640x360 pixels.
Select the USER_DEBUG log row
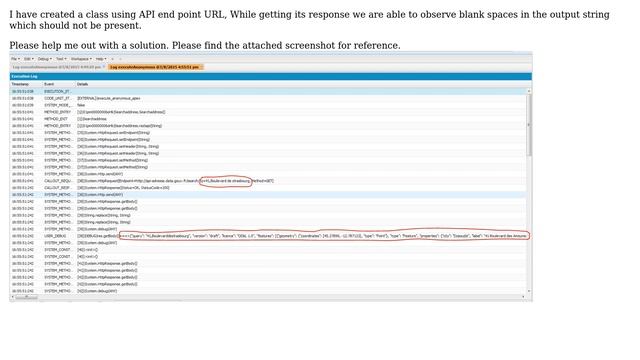click(268, 236)
